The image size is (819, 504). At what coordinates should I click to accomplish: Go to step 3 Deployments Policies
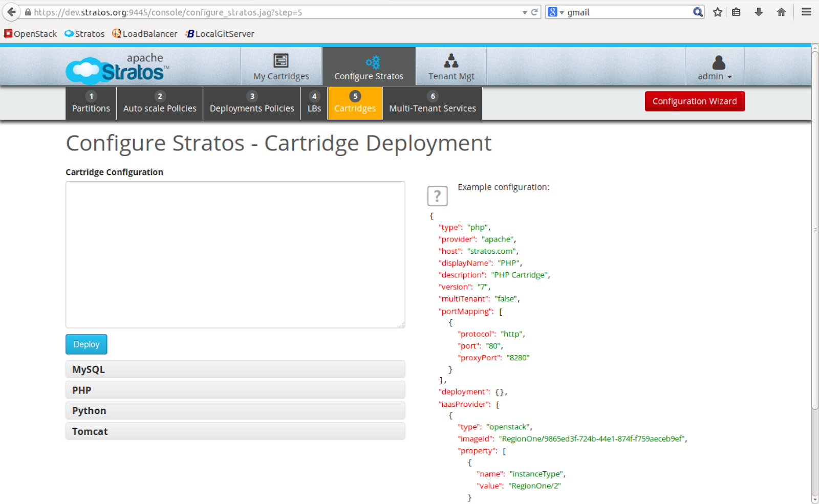(252, 103)
